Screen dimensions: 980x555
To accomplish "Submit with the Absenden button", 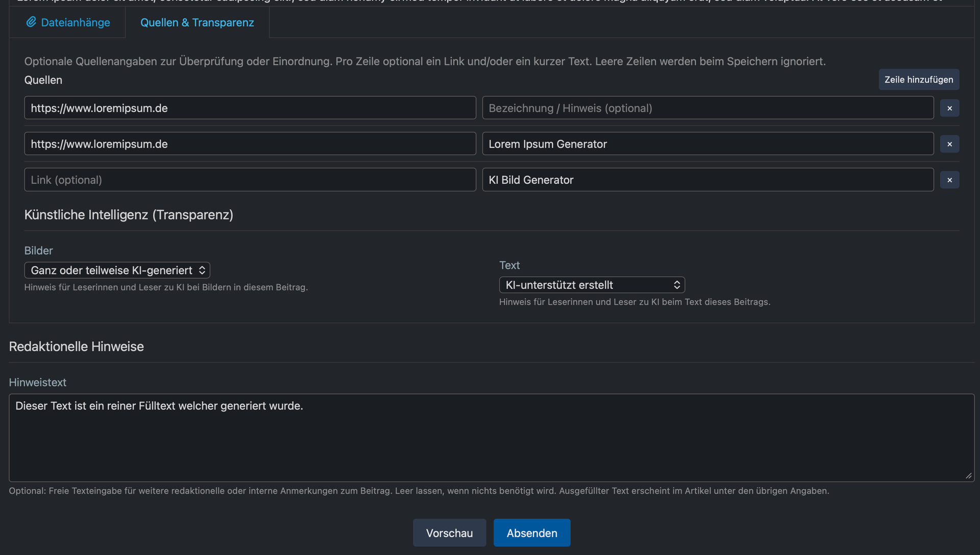I will tap(531, 533).
